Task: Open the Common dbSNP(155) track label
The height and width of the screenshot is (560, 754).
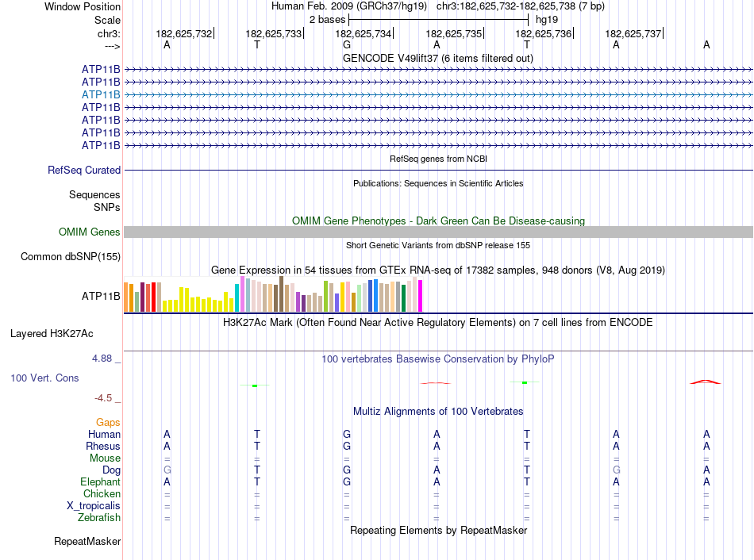Action: [x=71, y=256]
